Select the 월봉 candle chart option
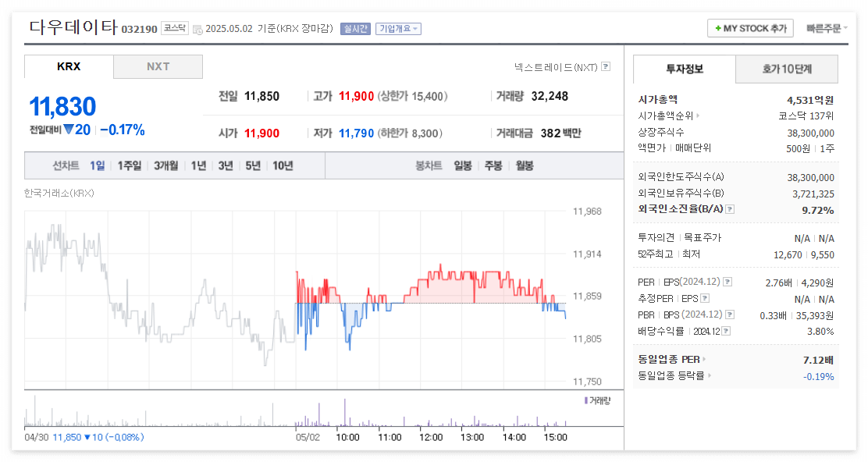This screenshot has width=868, height=462. click(525, 165)
